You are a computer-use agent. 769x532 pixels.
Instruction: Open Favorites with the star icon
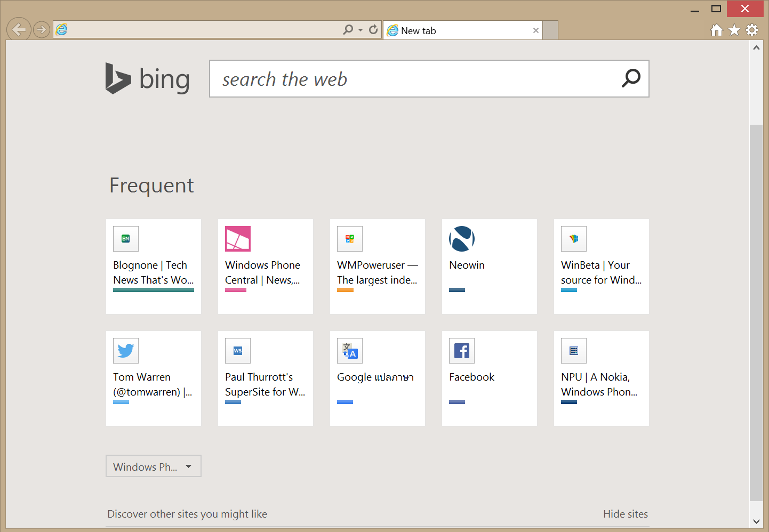(x=734, y=30)
